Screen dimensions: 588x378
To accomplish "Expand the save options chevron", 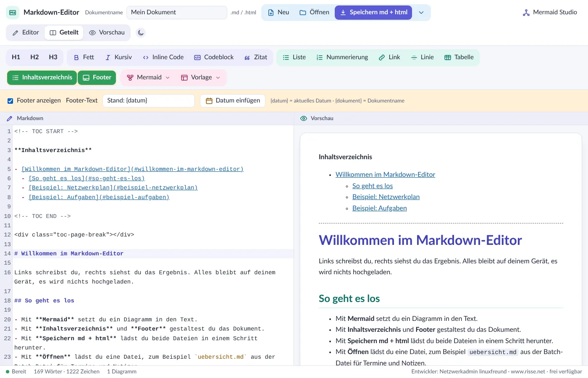I will point(421,13).
